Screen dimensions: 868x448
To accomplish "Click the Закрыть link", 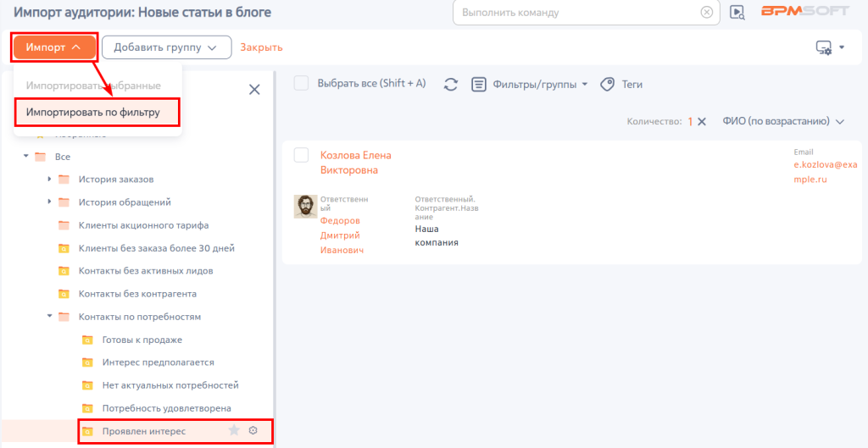I will coord(261,47).
